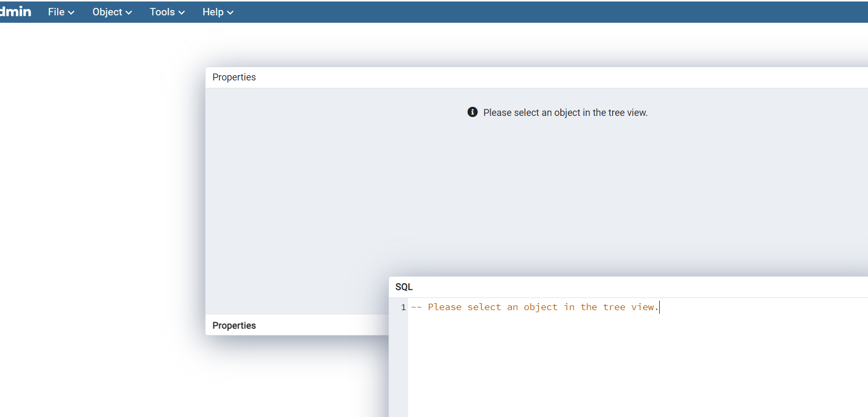This screenshot has height=417, width=868.
Task: Switch to the bottom Properties tab
Action: pyautogui.click(x=234, y=325)
